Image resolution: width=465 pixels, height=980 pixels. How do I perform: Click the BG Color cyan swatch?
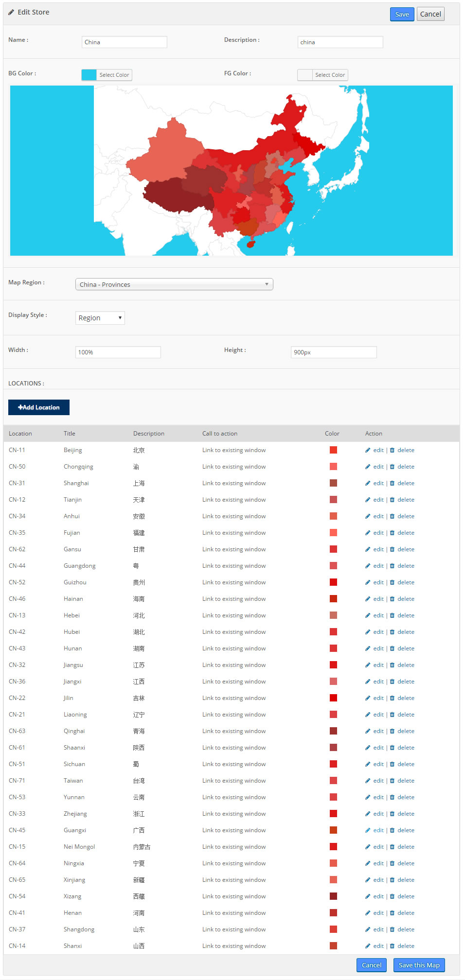click(89, 75)
